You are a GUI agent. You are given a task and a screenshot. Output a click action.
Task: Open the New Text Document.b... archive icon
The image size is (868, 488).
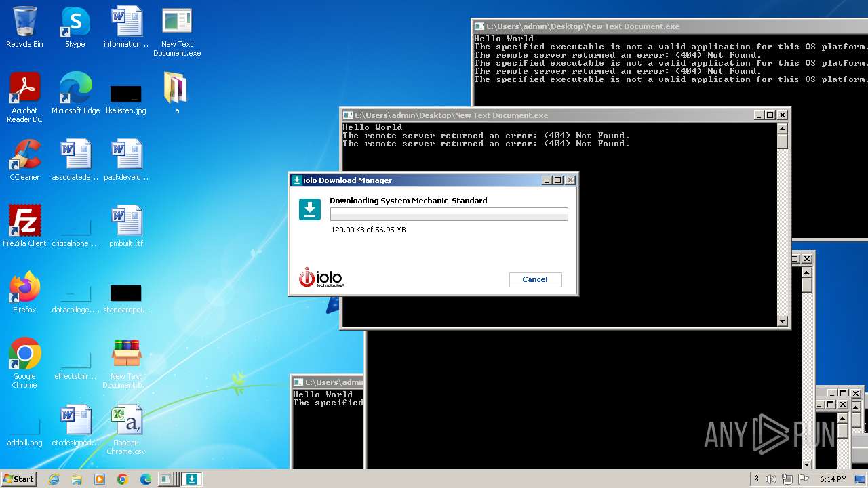126,363
